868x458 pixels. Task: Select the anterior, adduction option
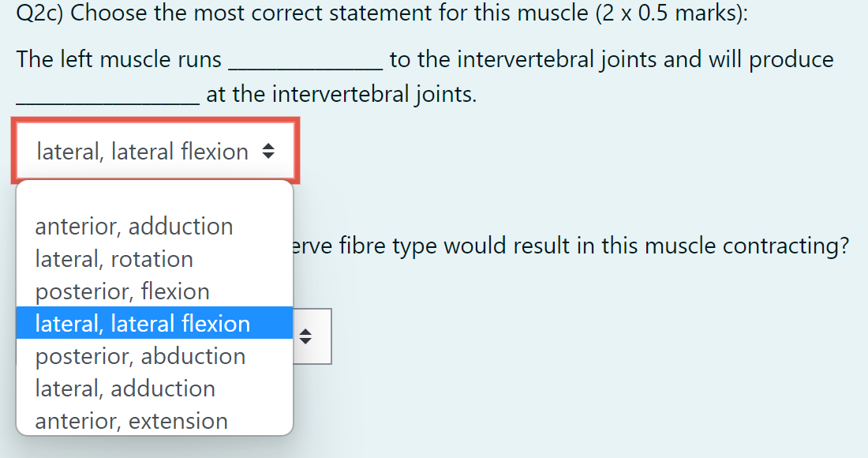[133, 226]
